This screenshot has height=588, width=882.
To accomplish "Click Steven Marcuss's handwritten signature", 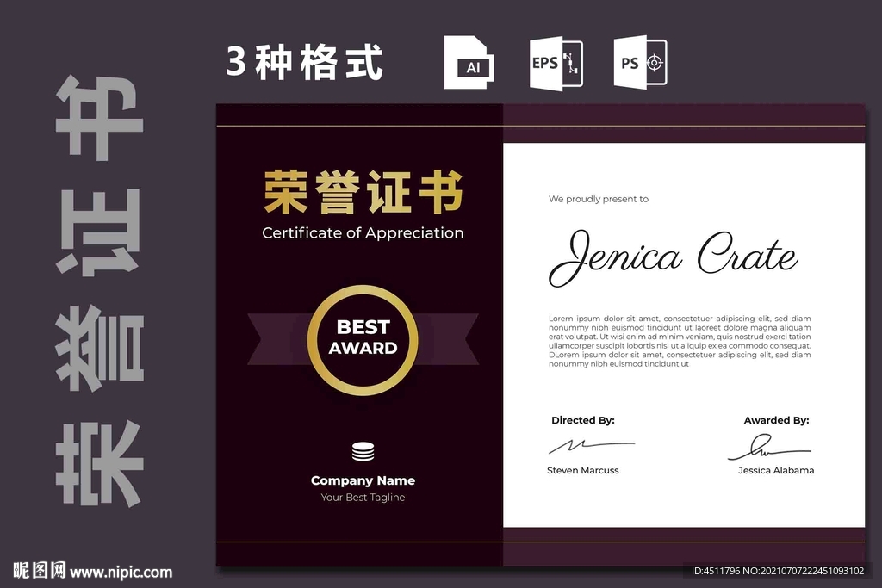I will [591, 446].
